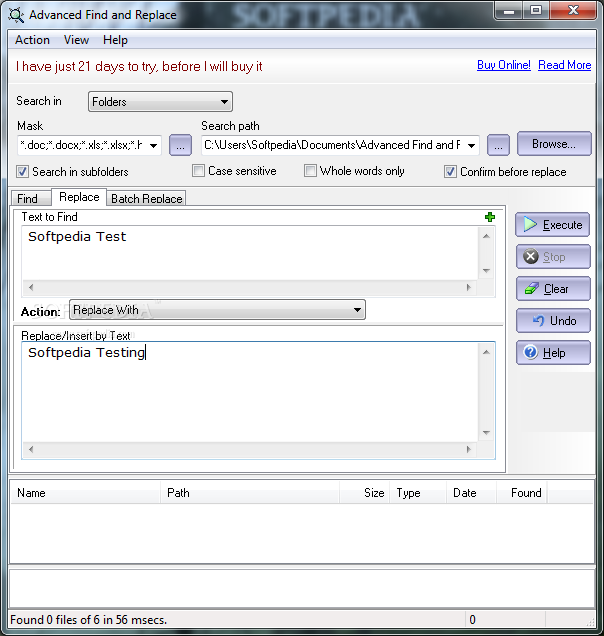
Task: Sort results by the Path column header
Action: [x=250, y=493]
